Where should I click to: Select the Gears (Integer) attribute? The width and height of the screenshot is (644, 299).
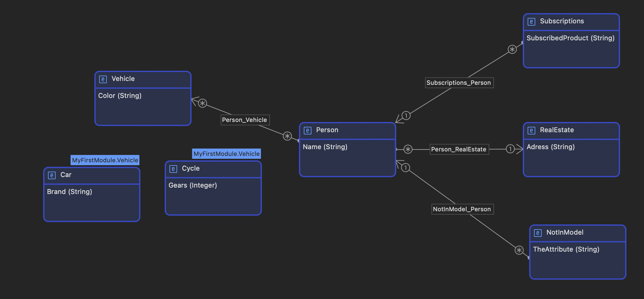[193, 185]
